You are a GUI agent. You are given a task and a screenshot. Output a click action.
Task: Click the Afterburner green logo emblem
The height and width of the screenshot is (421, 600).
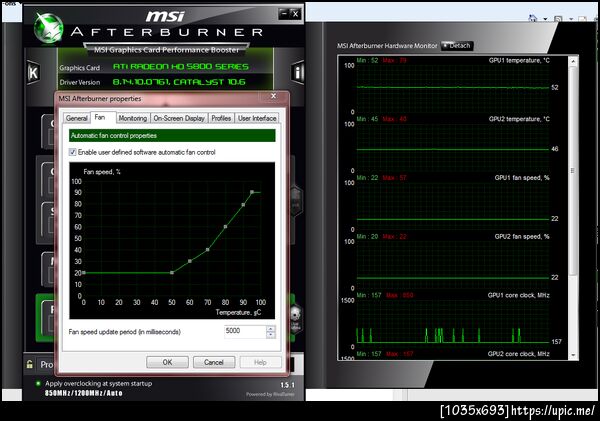48,28
